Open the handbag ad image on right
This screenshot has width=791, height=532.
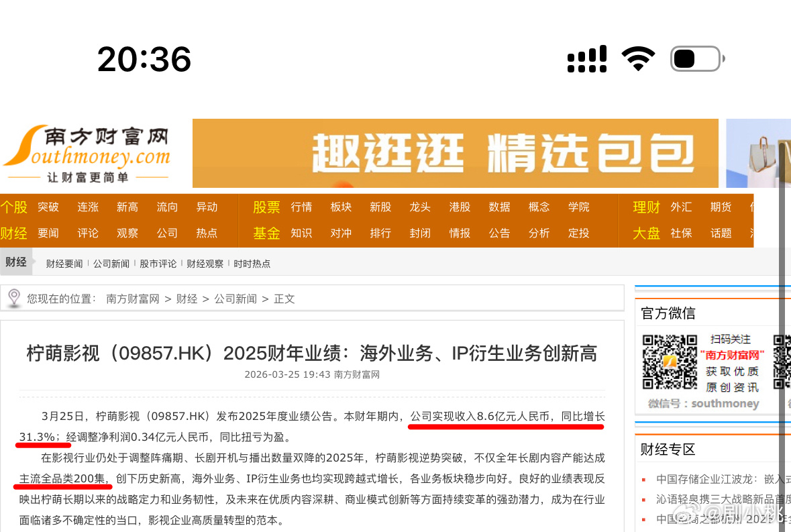coord(758,154)
